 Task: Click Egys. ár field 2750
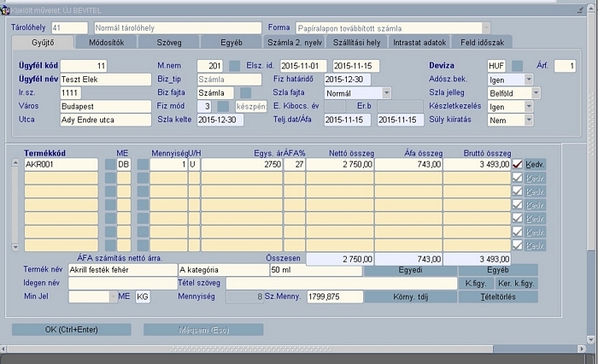pos(242,164)
